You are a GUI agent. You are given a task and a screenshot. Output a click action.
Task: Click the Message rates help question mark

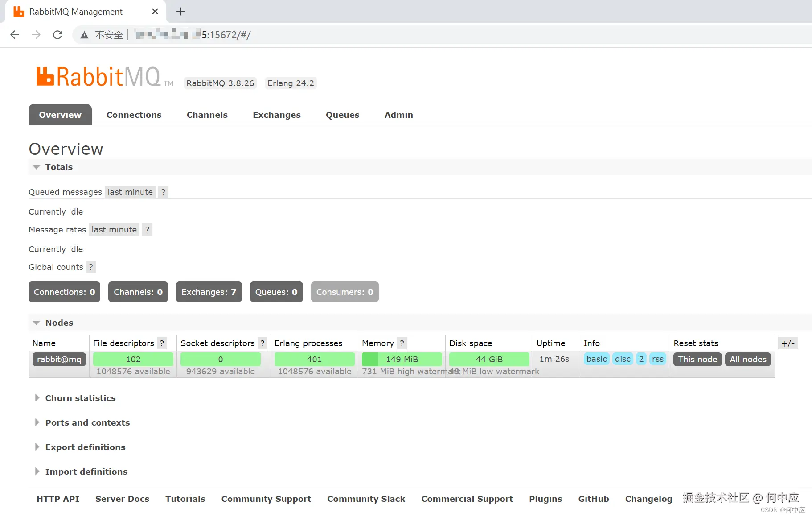pos(147,230)
